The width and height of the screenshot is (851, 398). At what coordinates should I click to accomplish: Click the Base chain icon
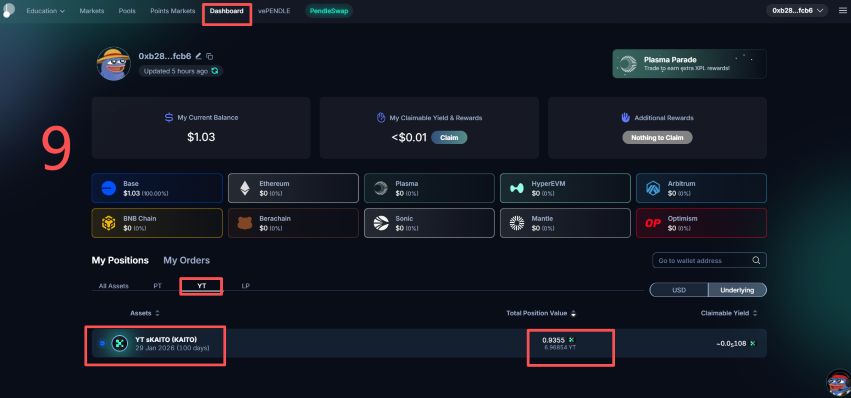[109, 188]
